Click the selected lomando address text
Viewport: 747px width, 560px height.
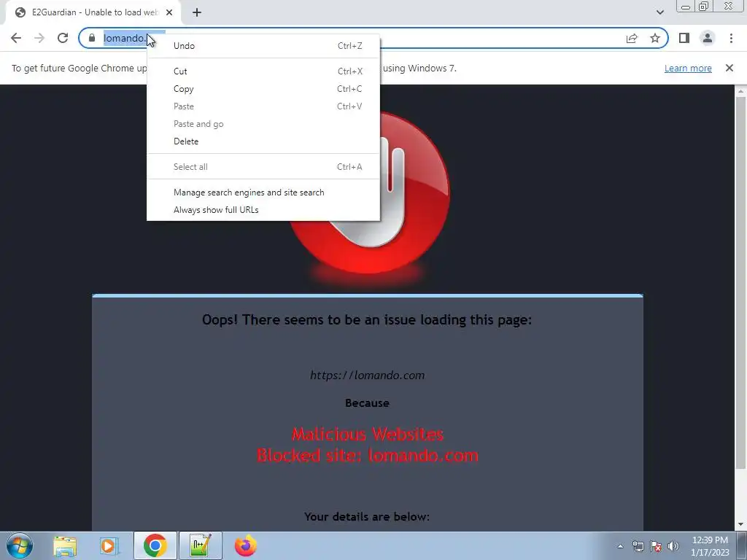pos(125,38)
